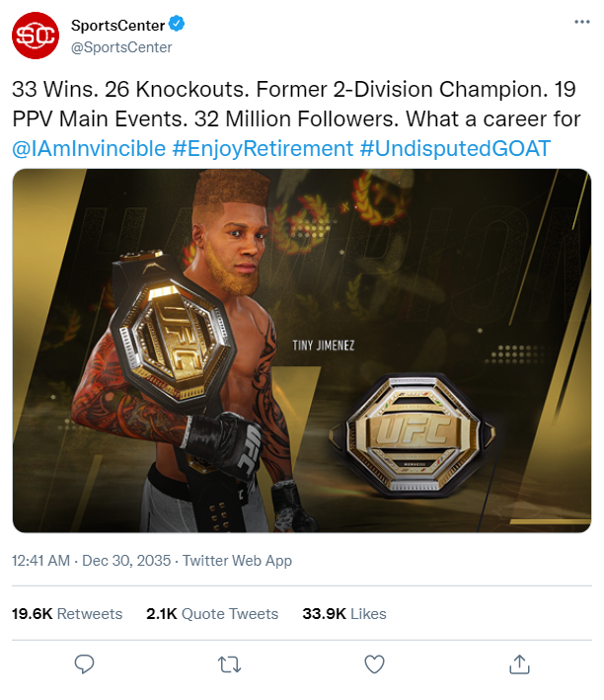
Task: Open the #EnjoyRetirement hashtag
Action: (x=263, y=148)
